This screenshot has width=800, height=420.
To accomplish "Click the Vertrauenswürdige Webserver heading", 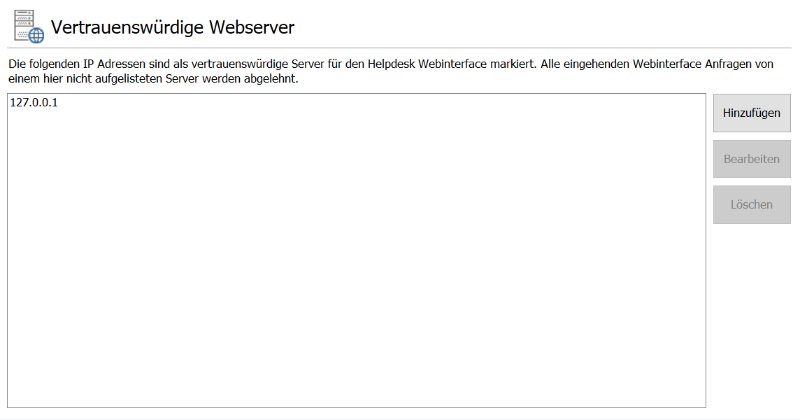I will 172,27.
